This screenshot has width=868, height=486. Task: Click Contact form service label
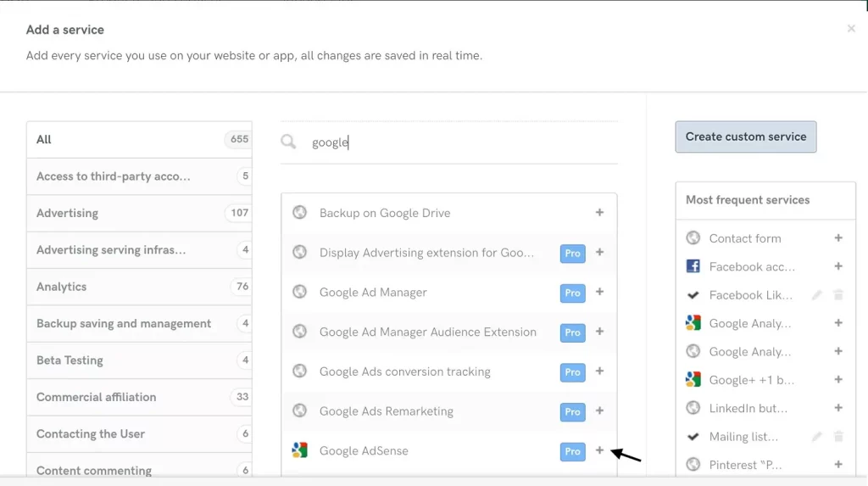[x=745, y=238]
